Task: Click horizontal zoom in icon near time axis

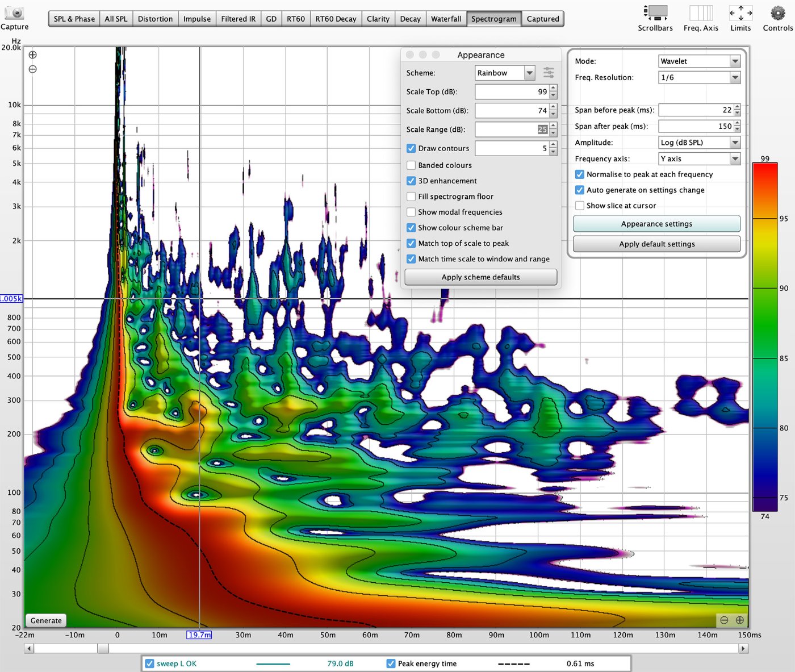Action: coord(739,620)
